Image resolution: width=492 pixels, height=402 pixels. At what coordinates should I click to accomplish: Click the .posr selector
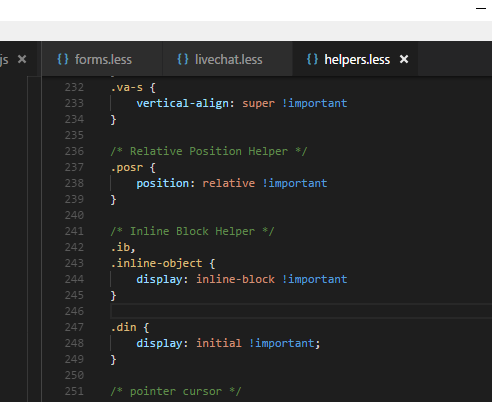tap(127, 167)
